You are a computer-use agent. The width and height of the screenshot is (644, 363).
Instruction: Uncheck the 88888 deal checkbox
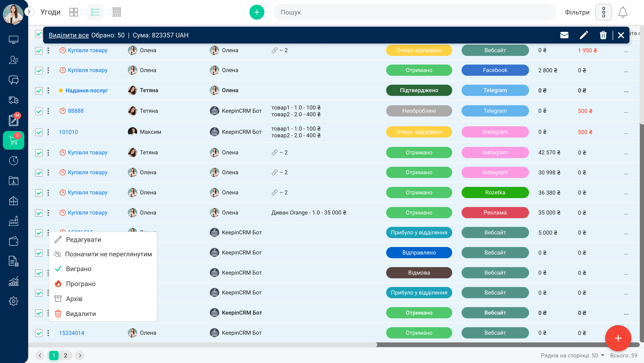point(39,111)
